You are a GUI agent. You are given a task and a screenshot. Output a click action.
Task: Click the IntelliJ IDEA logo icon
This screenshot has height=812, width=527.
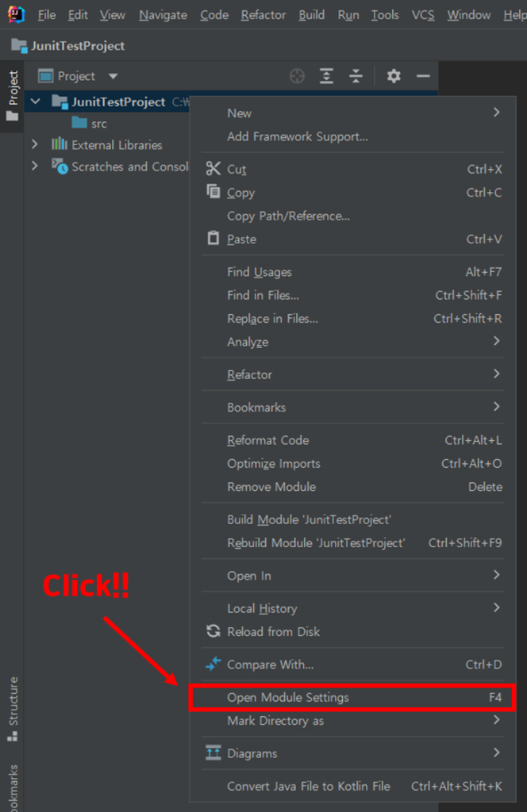[x=16, y=14]
